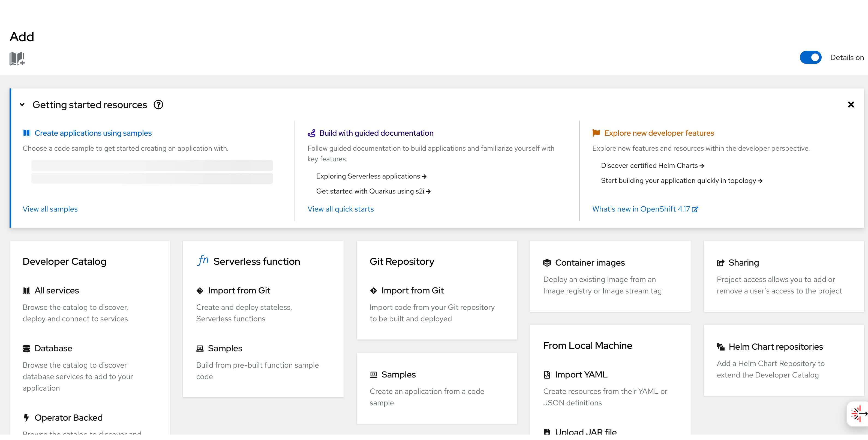The image size is (868, 440).
Task: Click View all quick starts
Action: coord(340,209)
